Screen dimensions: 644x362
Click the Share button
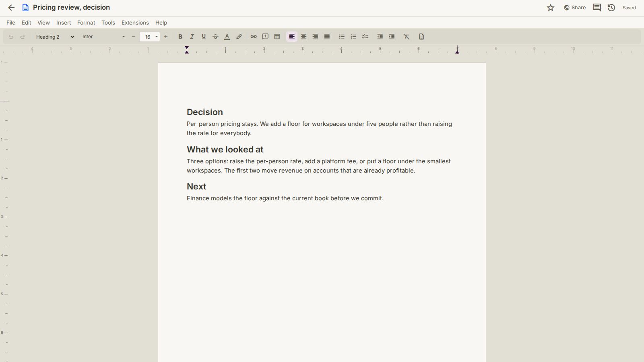[575, 8]
